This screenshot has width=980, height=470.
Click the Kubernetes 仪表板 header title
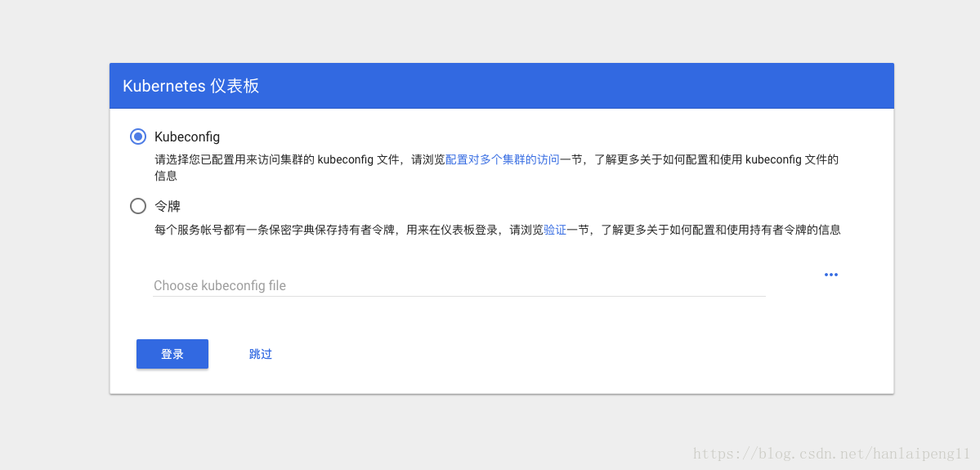click(190, 86)
